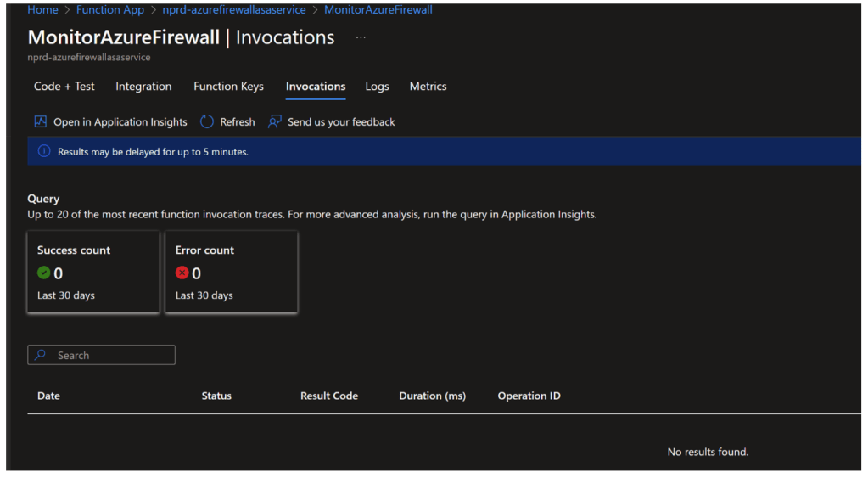The image size is (868, 478).
Task: Navigate to Home breadcrumb link
Action: pyautogui.click(x=42, y=10)
